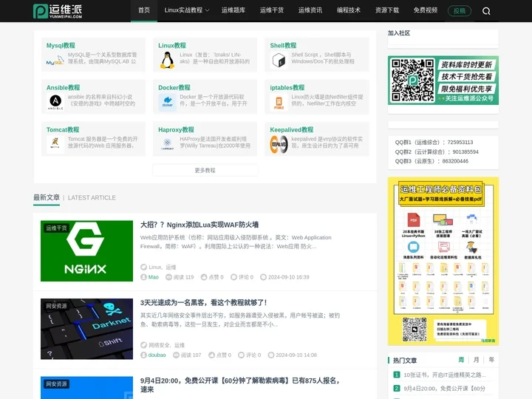The width and height of the screenshot is (532, 399).
Task: Open the Keepalived教程 link
Action: (x=292, y=129)
